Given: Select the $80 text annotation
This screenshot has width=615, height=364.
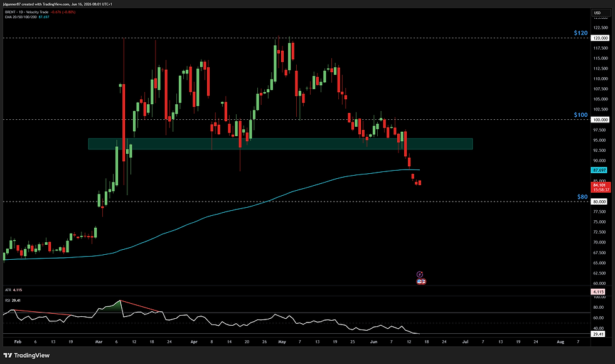Looking at the screenshot, I should [582, 197].
